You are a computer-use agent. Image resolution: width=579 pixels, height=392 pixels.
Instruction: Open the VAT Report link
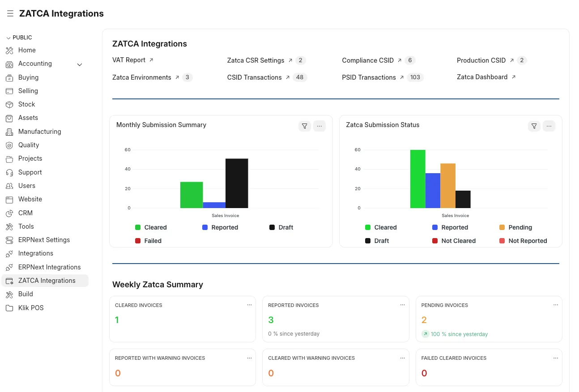129,60
